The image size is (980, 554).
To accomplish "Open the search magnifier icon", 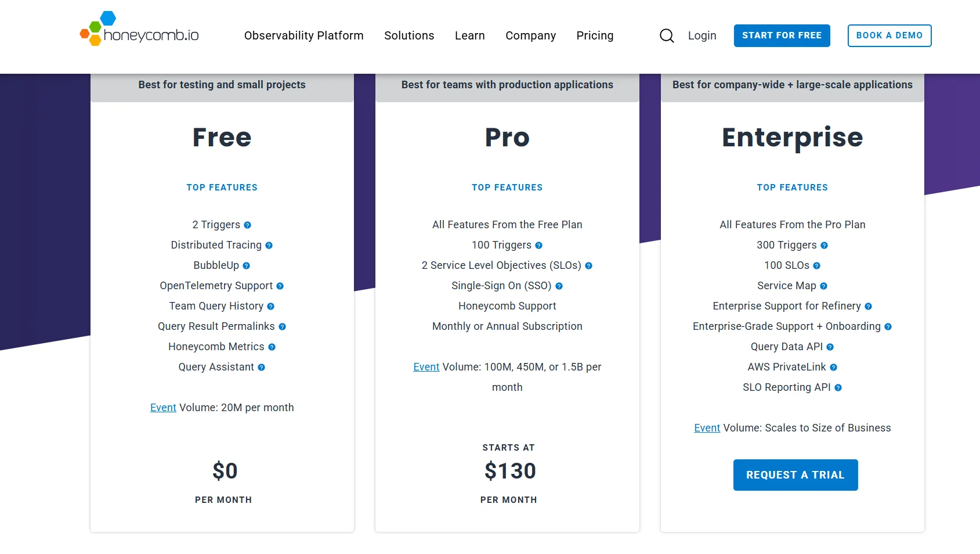I will point(667,36).
